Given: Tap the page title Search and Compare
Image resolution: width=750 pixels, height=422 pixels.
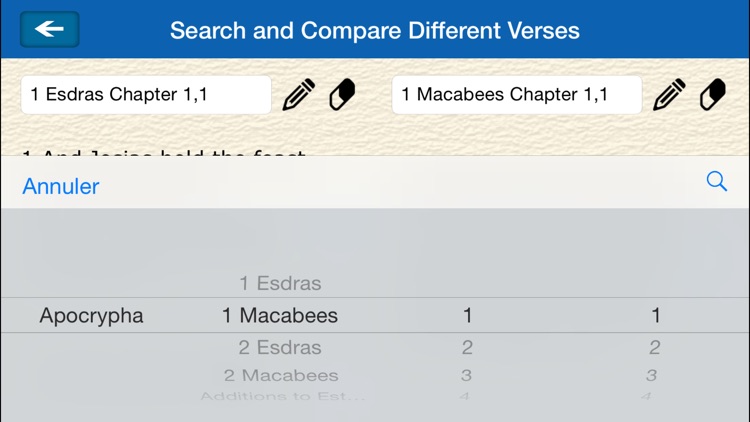Looking at the screenshot, I should tap(375, 30).
